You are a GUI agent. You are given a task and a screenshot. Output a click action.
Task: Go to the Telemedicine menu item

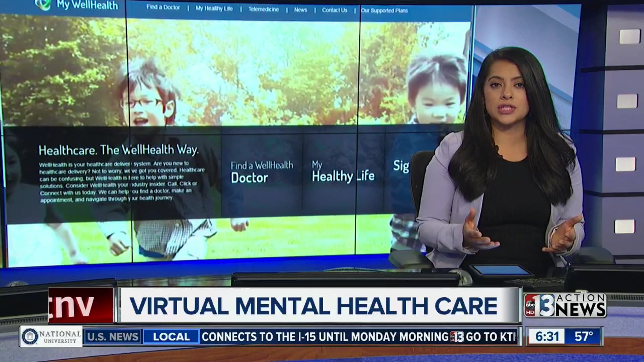[x=264, y=9]
